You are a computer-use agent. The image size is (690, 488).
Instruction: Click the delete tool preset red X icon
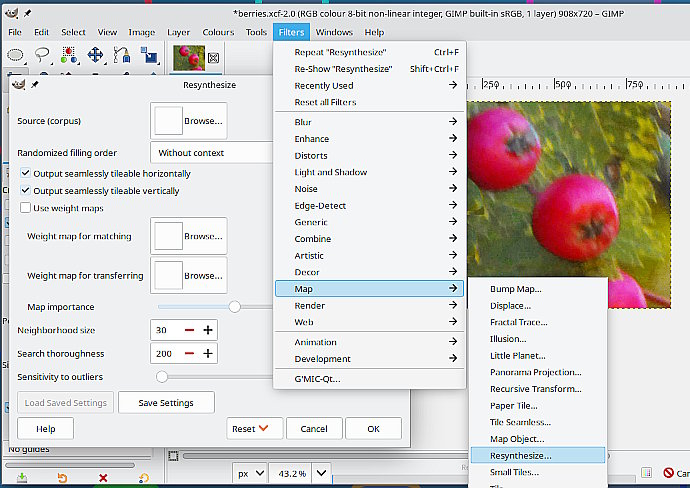[103, 478]
